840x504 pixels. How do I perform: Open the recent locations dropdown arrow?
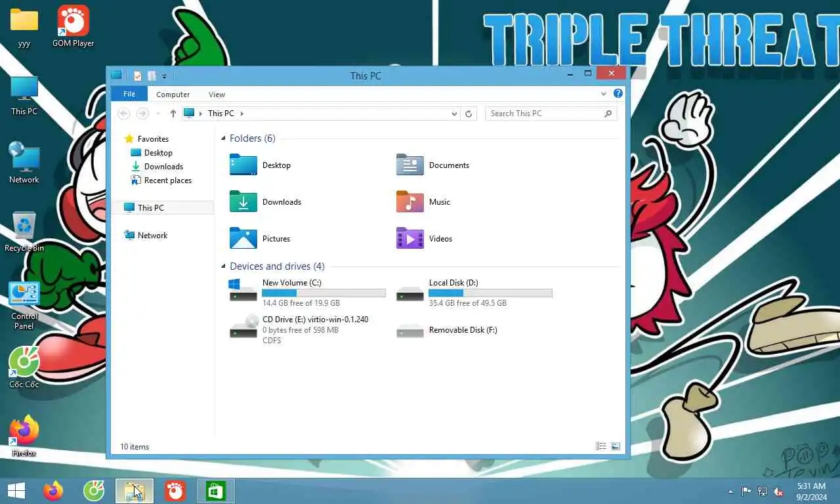[x=157, y=114]
